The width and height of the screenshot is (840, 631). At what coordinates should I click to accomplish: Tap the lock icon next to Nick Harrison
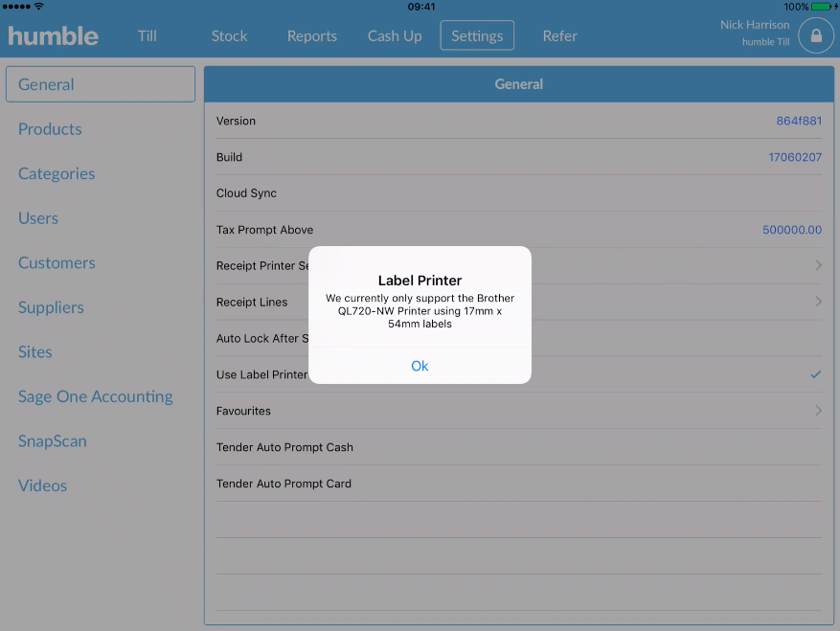(816, 35)
